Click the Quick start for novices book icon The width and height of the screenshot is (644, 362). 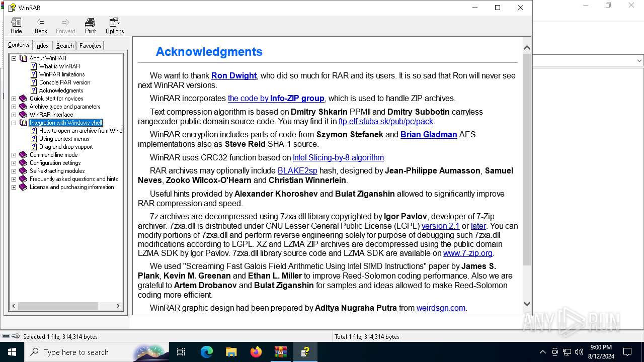[23, 99]
